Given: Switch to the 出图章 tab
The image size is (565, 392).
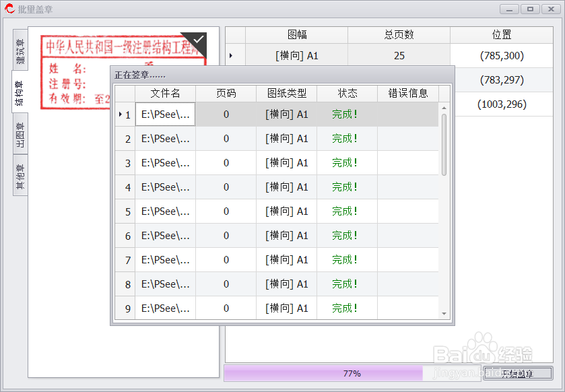Looking at the screenshot, I should pyautogui.click(x=20, y=133).
